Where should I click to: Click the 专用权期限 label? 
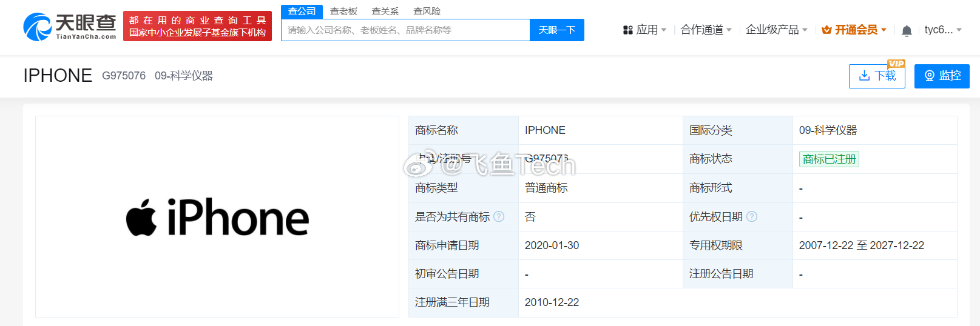716,245
